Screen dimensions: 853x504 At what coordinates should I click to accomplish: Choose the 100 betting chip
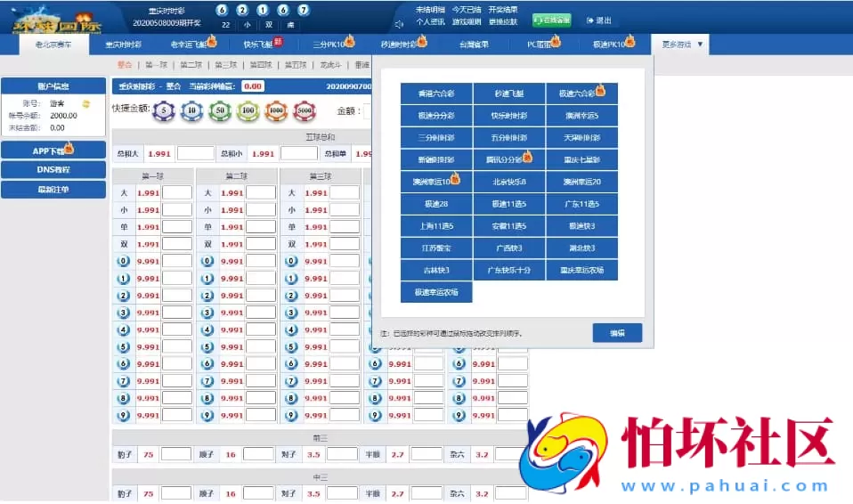[x=248, y=111]
